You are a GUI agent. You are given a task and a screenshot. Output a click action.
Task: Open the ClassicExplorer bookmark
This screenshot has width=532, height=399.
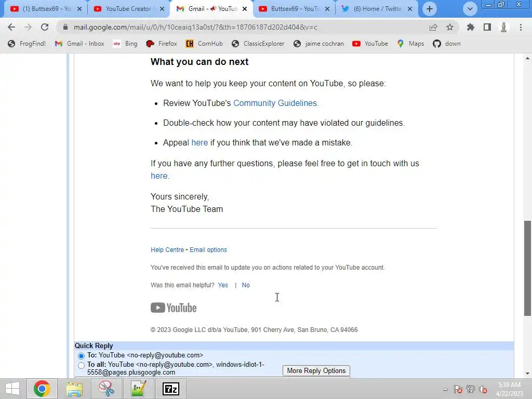pos(258,44)
